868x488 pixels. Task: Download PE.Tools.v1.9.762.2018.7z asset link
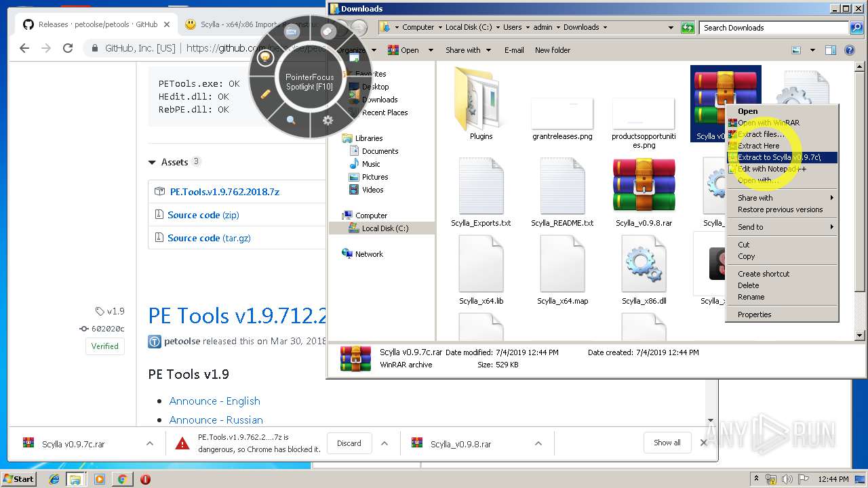tap(224, 192)
